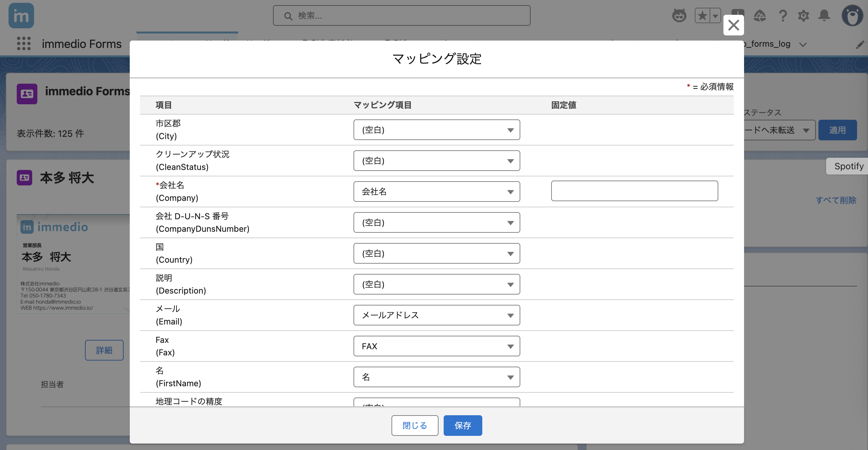This screenshot has height=450, width=868.
Task: Click the pencil edit navigation icon
Action: click(x=860, y=44)
